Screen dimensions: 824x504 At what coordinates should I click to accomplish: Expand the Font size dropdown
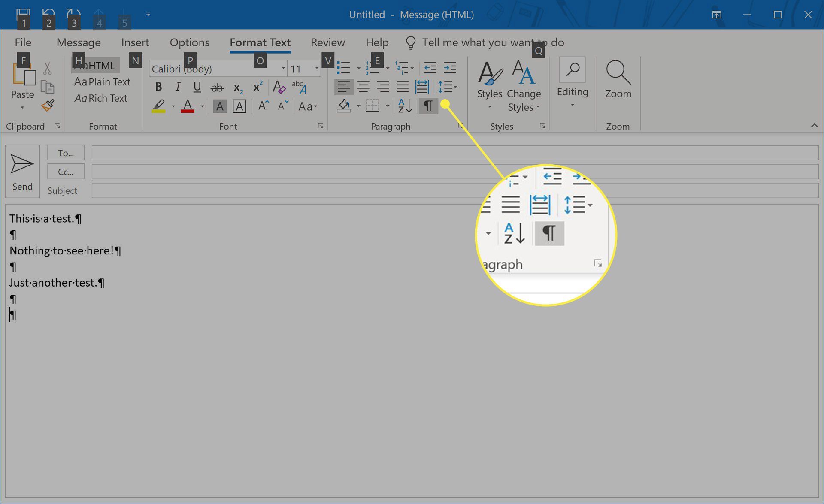[317, 69]
